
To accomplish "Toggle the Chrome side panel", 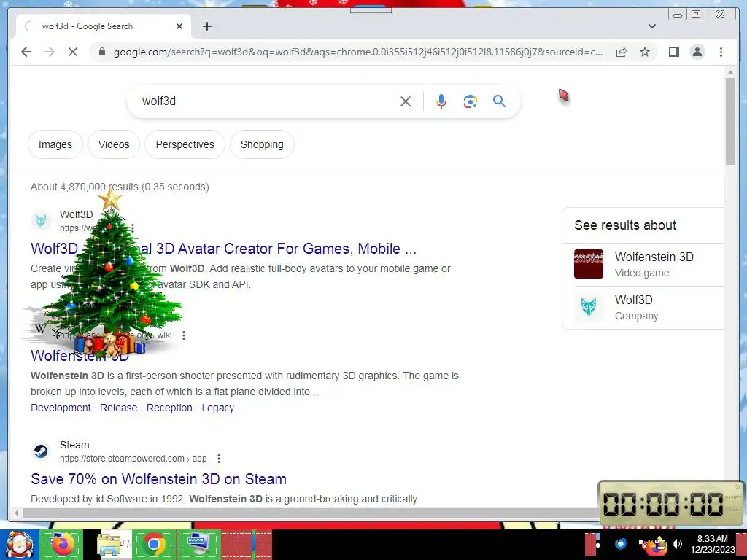I will 673,52.
